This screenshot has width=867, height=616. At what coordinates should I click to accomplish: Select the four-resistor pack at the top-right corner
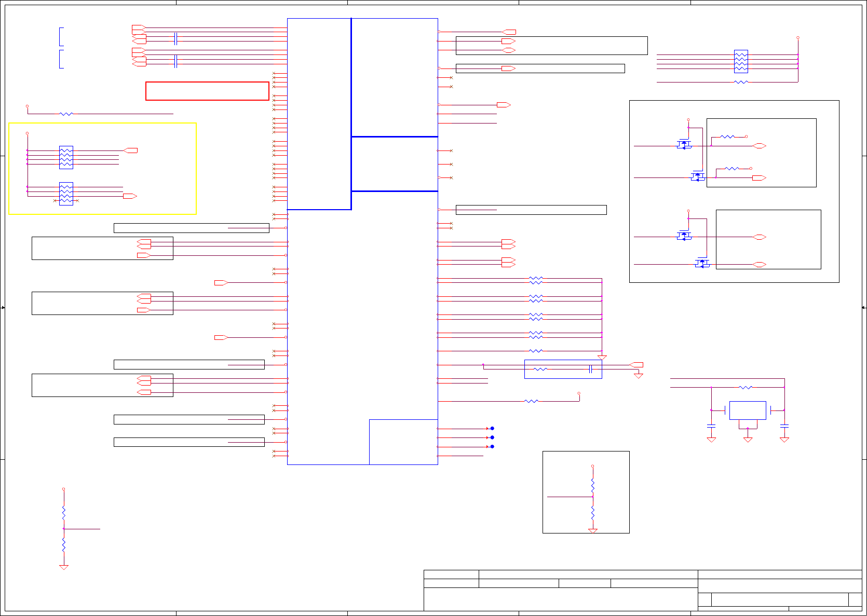pos(741,61)
